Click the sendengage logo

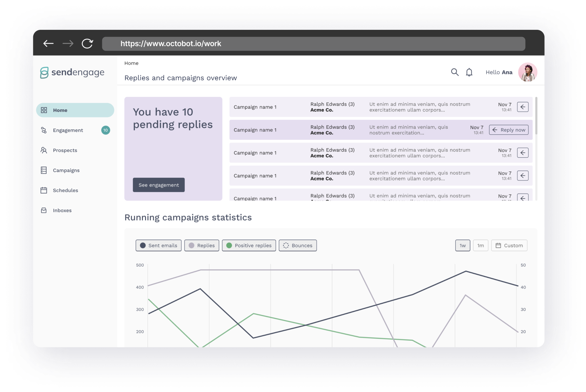(x=72, y=72)
